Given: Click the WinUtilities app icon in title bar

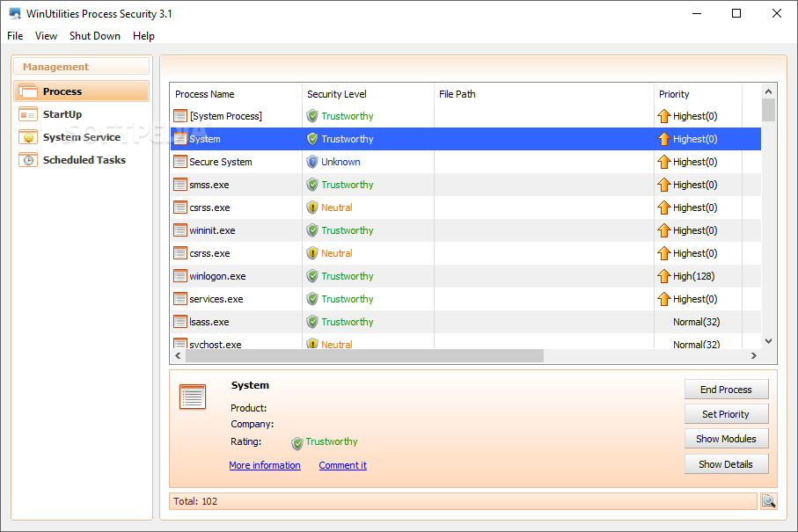Looking at the screenshot, I should (x=15, y=14).
